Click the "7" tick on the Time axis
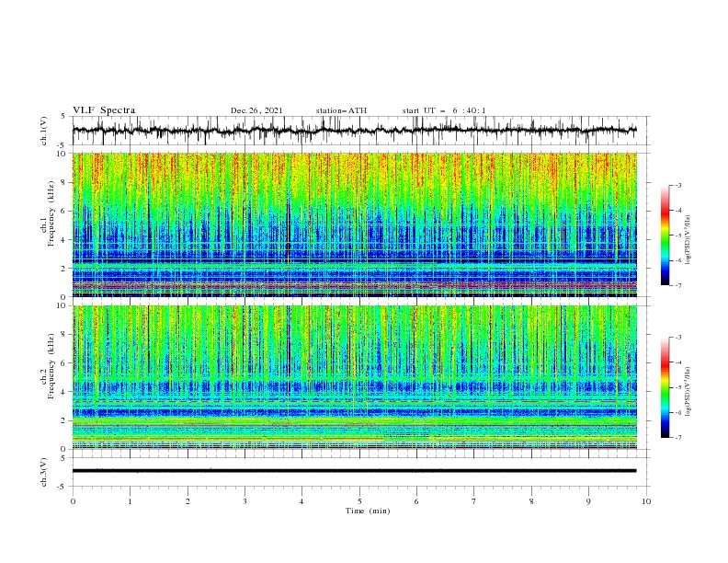The image size is (728, 563). click(x=474, y=501)
